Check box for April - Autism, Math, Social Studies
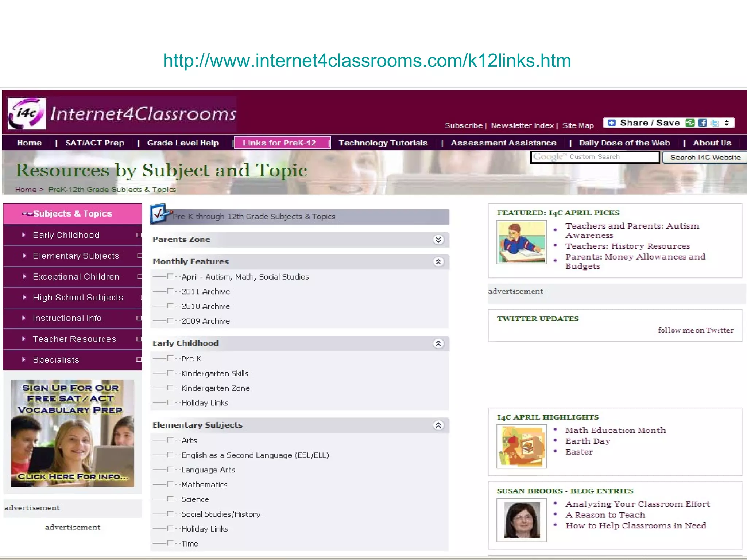The height and width of the screenshot is (560, 747). (170, 277)
